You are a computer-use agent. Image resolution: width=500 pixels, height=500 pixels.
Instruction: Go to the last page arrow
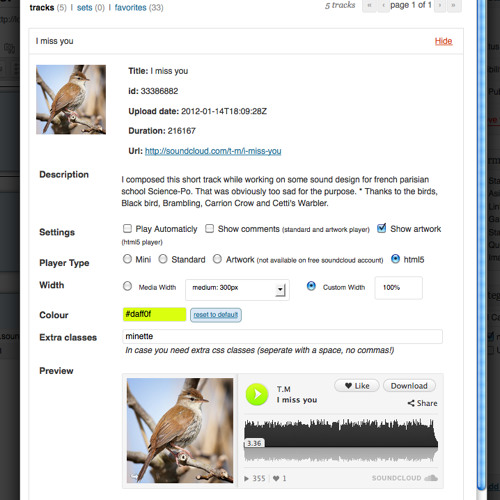(x=453, y=5)
